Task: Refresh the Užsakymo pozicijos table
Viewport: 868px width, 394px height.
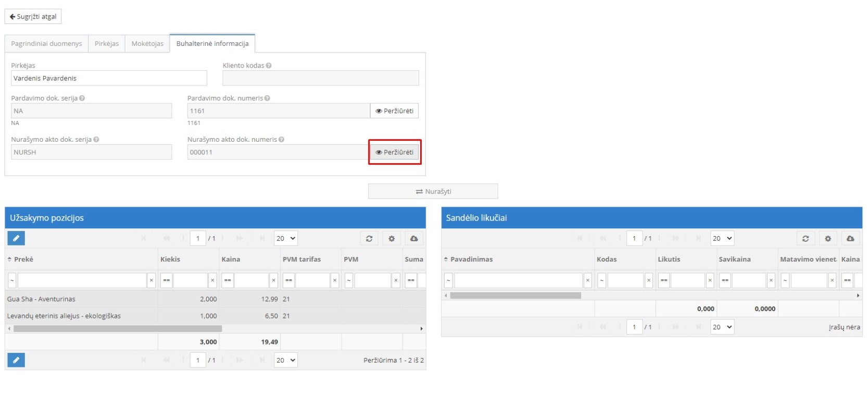Action: pyautogui.click(x=369, y=238)
